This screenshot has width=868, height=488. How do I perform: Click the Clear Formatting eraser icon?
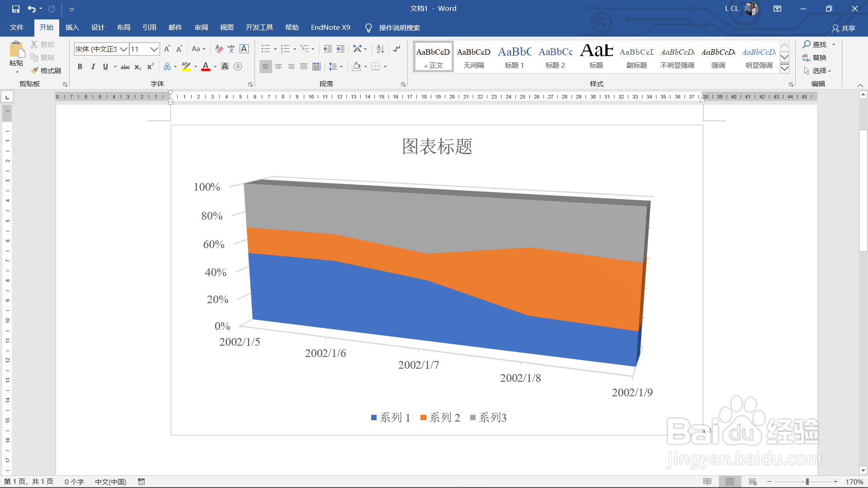pos(219,49)
